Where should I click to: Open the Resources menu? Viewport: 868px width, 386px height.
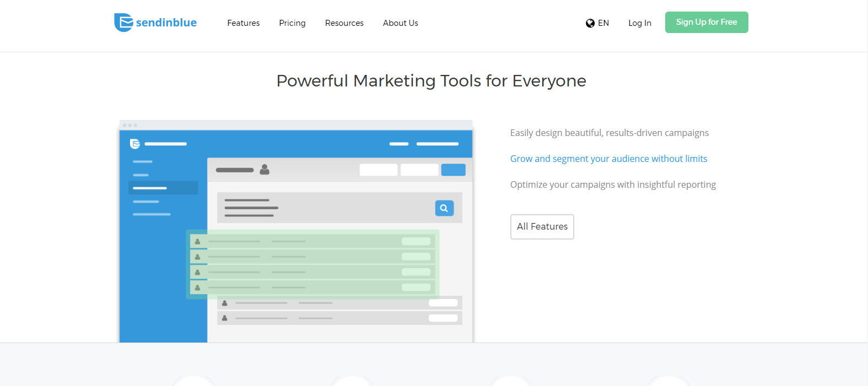(344, 23)
